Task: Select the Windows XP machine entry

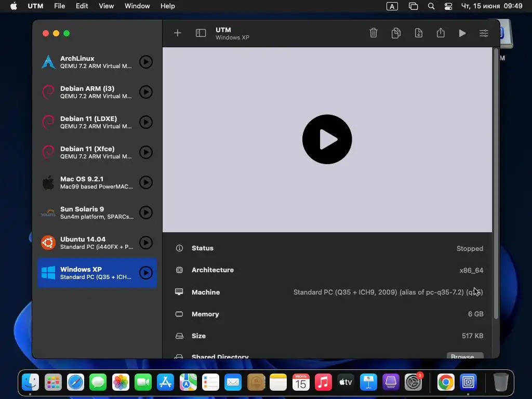Action: point(97,273)
